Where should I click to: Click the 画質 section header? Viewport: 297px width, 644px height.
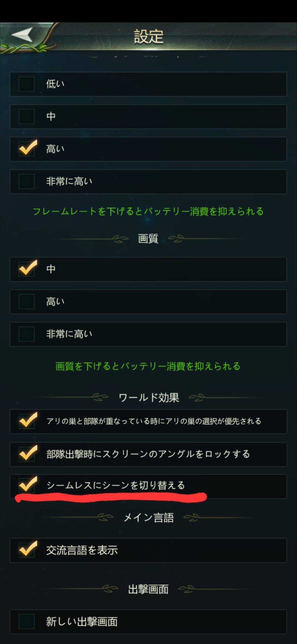(148, 238)
